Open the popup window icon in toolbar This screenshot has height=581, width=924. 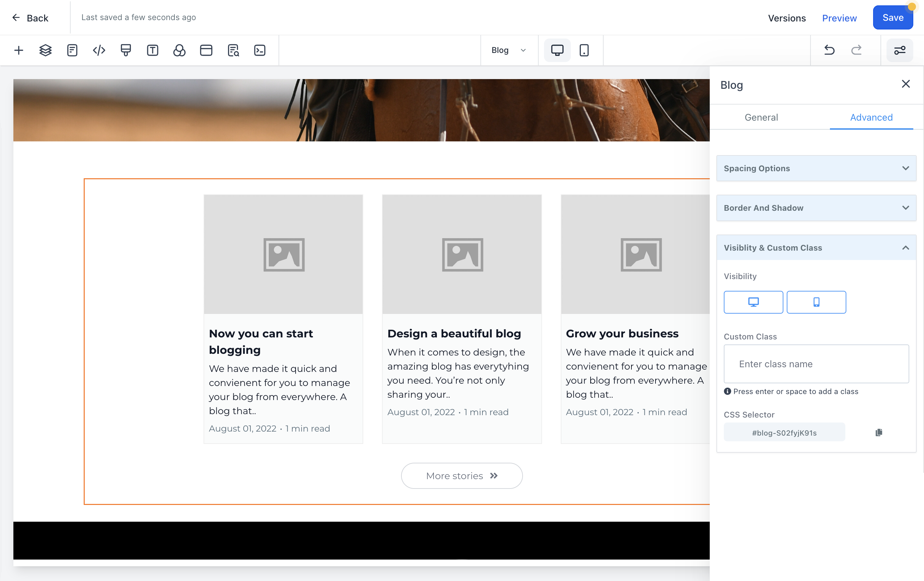pos(206,50)
